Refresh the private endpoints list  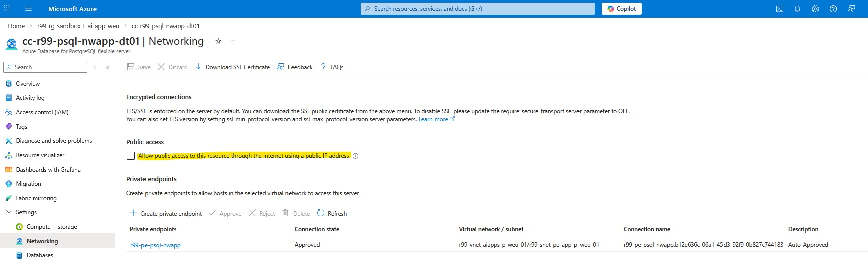tap(332, 214)
